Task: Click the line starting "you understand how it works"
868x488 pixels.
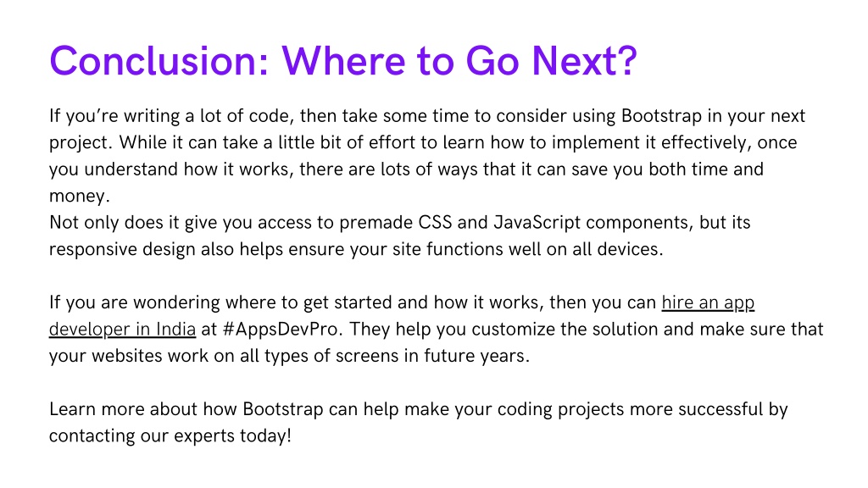Action: (x=406, y=169)
